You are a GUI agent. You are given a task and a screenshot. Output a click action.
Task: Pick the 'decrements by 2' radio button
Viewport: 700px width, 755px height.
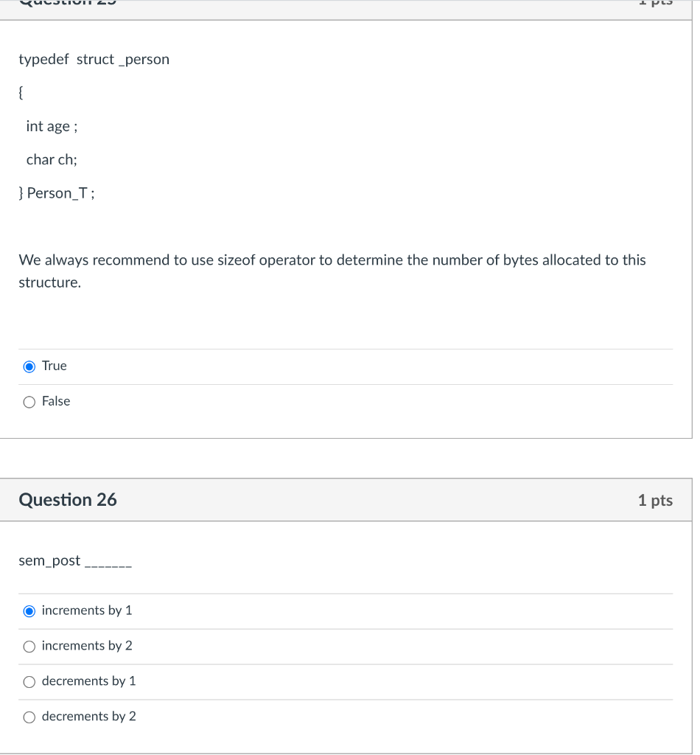coord(29,717)
